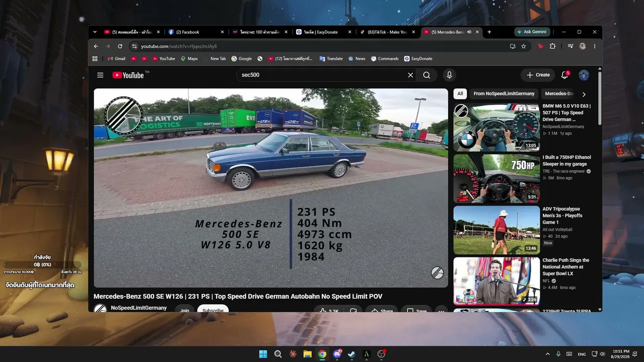Image resolution: width=644 pixels, height=362 pixels.
Task: Open the Google bookmark
Action: point(242,58)
